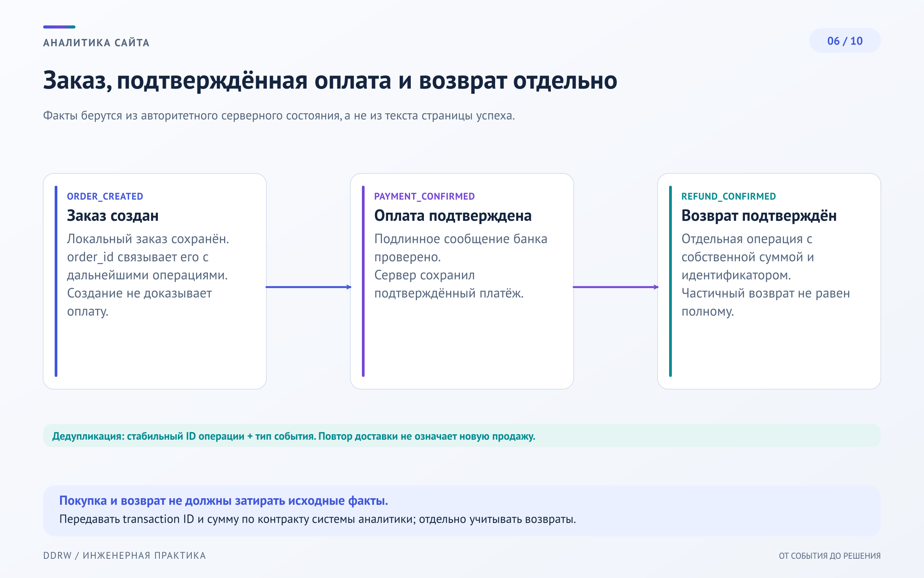This screenshot has width=924, height=578.
Task: Click the ORDER_CREATED event label
Action: (105, 197)
